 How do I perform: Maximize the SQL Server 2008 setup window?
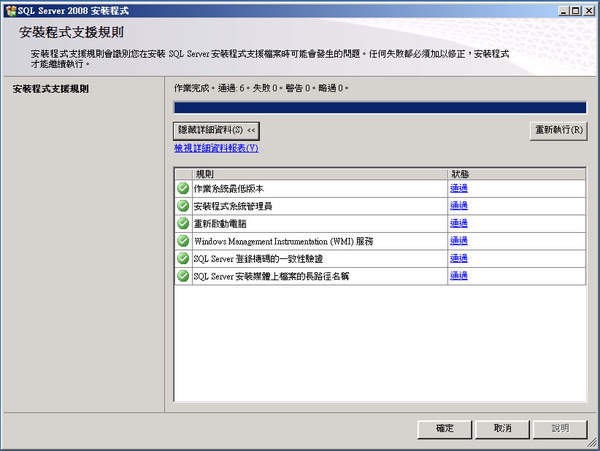[x=575, y=11]
